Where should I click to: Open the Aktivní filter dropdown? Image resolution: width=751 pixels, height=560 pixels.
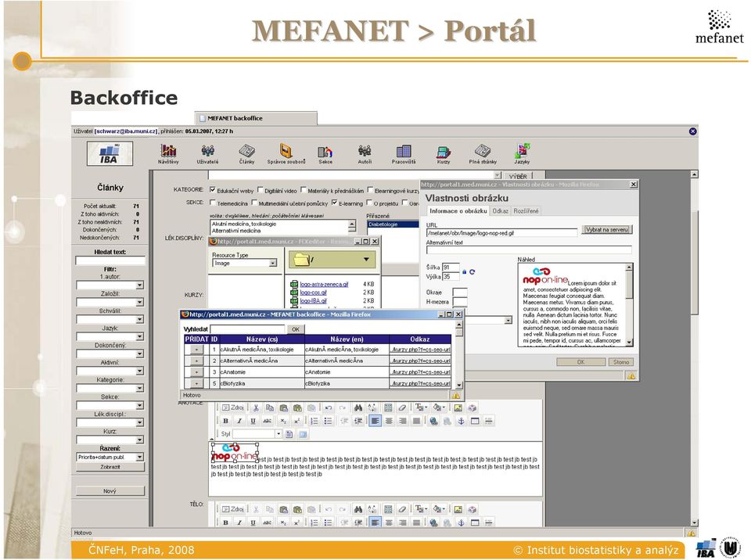coord(139,371)
